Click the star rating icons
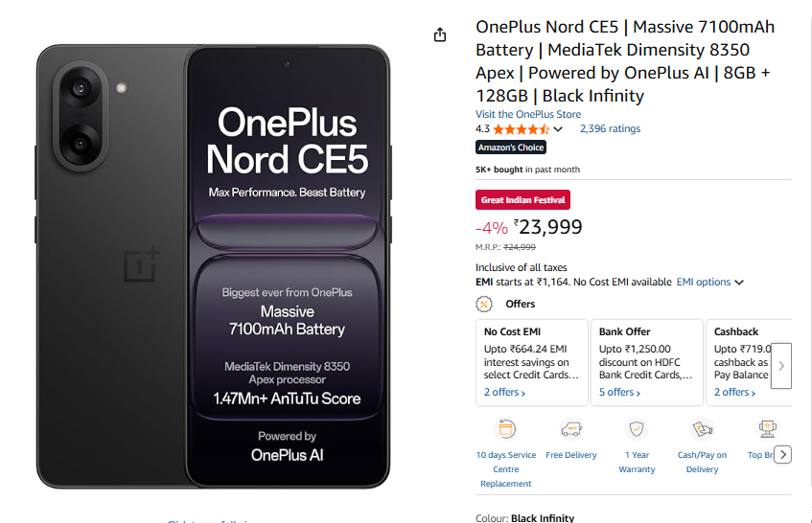This screenshot has height=523, width=812. [x=521, y=129]
